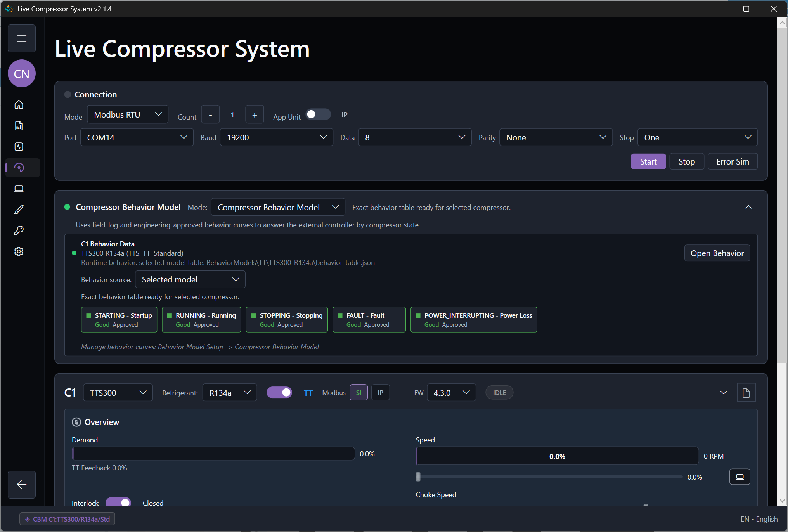Screen dimensions: 788x532
Task: Click the laptop icon beside speed slider
Action: click(x=740, y=477)
